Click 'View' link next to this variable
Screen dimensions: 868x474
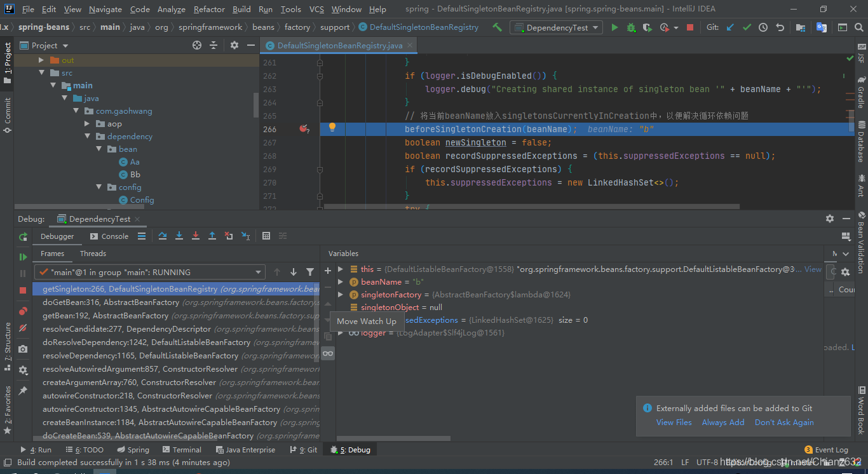click(813, 269)
